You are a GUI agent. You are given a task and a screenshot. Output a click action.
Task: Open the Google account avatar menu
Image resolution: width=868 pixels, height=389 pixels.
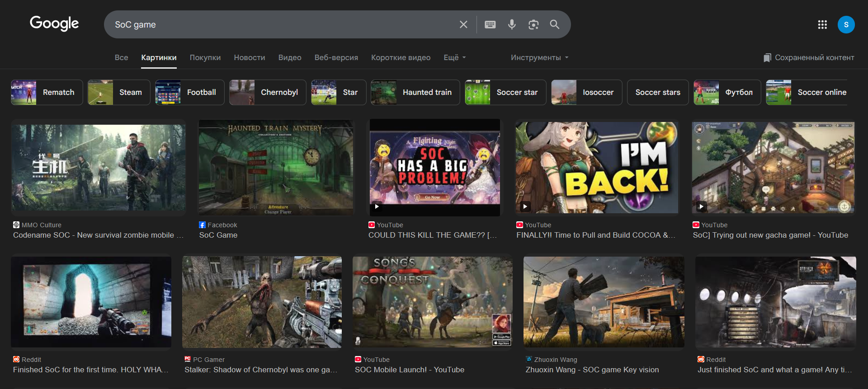click(846, 24)
